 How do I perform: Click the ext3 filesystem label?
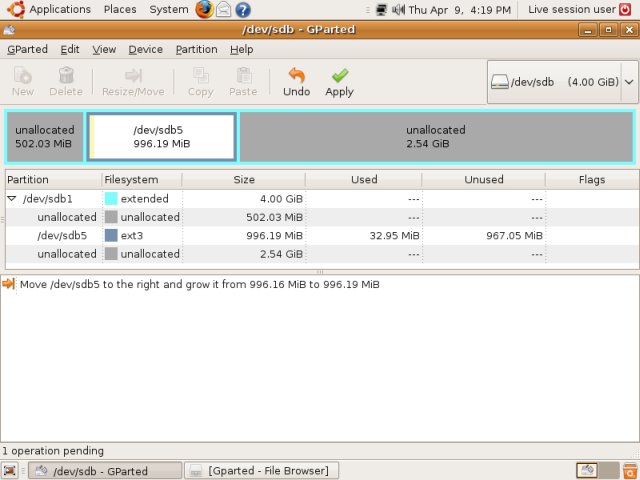click(x=131, y=236)
